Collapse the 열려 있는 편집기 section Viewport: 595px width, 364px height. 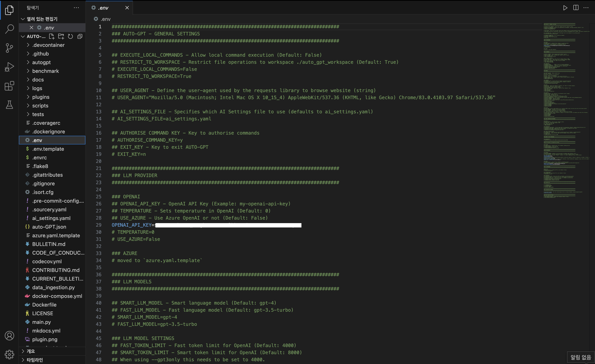coord(42,19)
